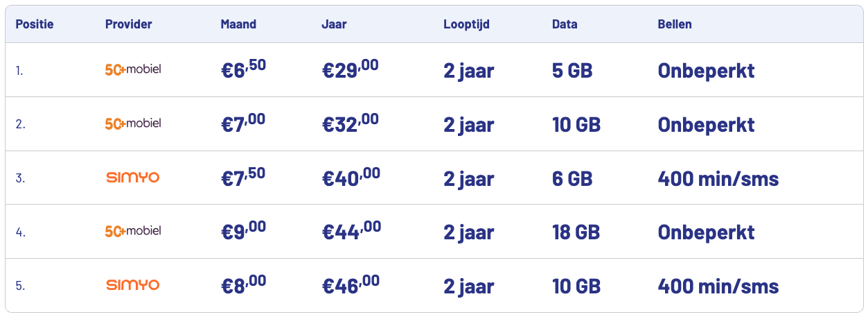Viewport: 868px width, 317px height.
Task: Select the €6,50 monthly price
Action: pyautogui.click(x=242, y=69)
